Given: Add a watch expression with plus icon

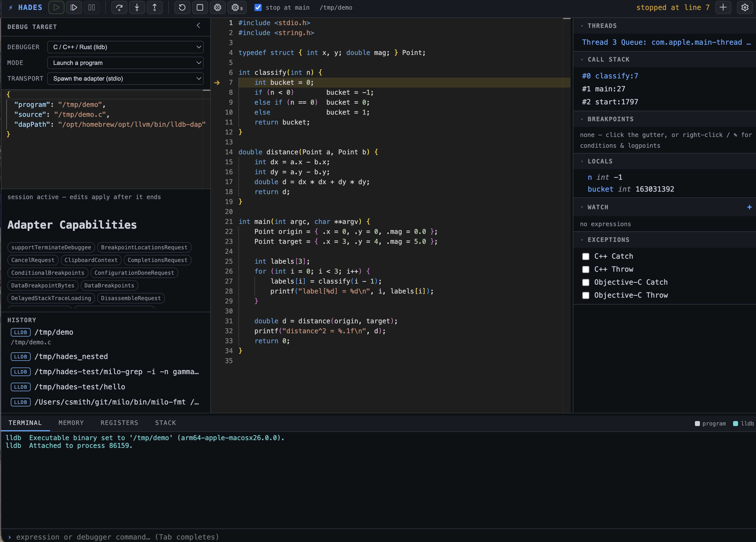Looking at the screenshot, I should click(749, 207).
